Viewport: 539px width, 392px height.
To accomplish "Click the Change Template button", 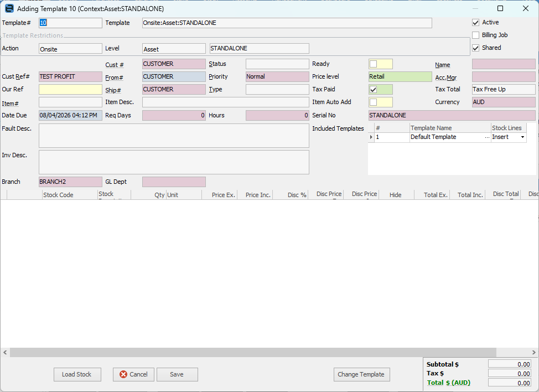I will tap(361, 374).
